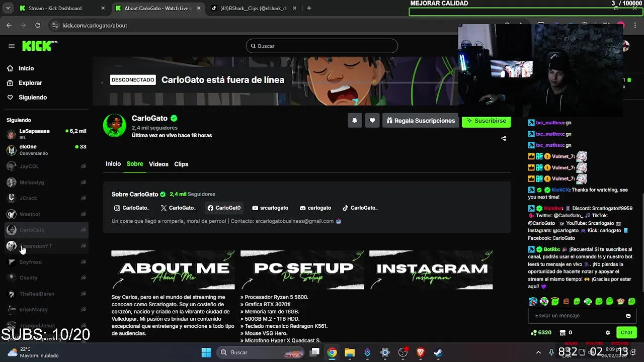Open Explorar in the sidebar
This screenshot has width=644, height=362.
pos(30,83)
